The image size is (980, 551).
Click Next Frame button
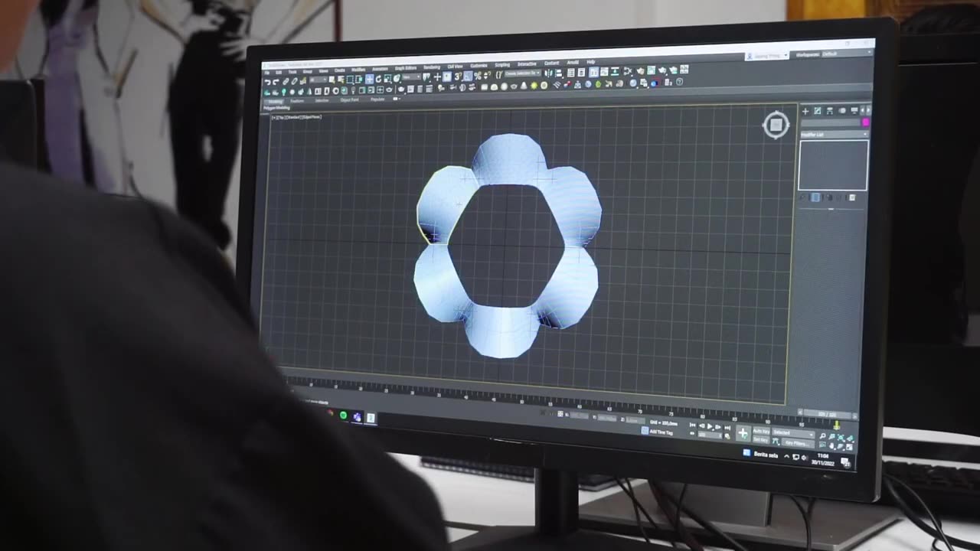click(x=717, y=427)
